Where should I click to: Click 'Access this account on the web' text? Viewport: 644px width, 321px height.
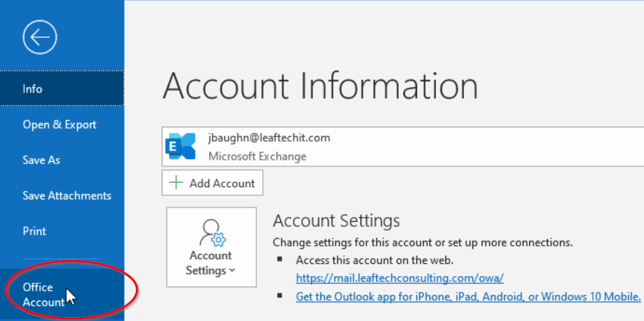[375, 260]
